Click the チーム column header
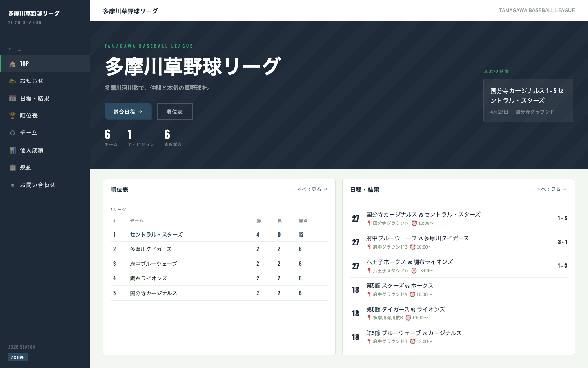 click(137, 221)
